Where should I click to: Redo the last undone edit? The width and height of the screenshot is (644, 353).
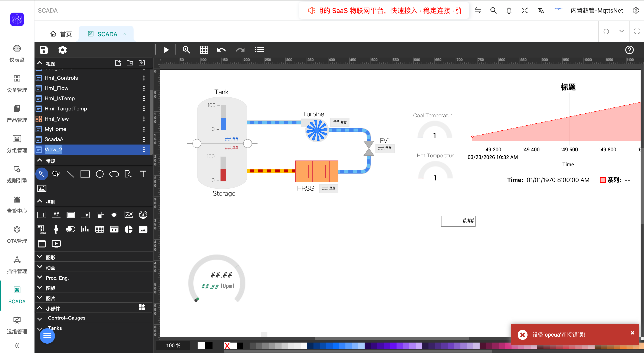(x=240, y=50)
